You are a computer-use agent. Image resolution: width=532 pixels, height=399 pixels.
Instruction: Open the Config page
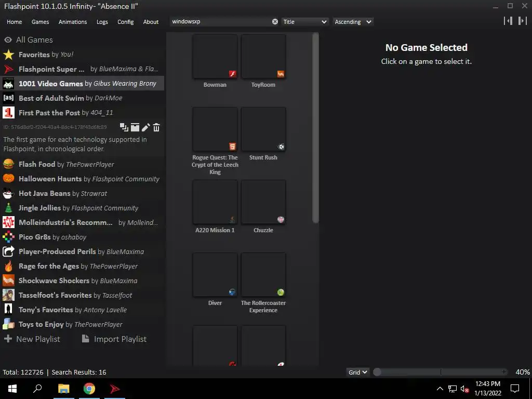[x=126, y=22]
